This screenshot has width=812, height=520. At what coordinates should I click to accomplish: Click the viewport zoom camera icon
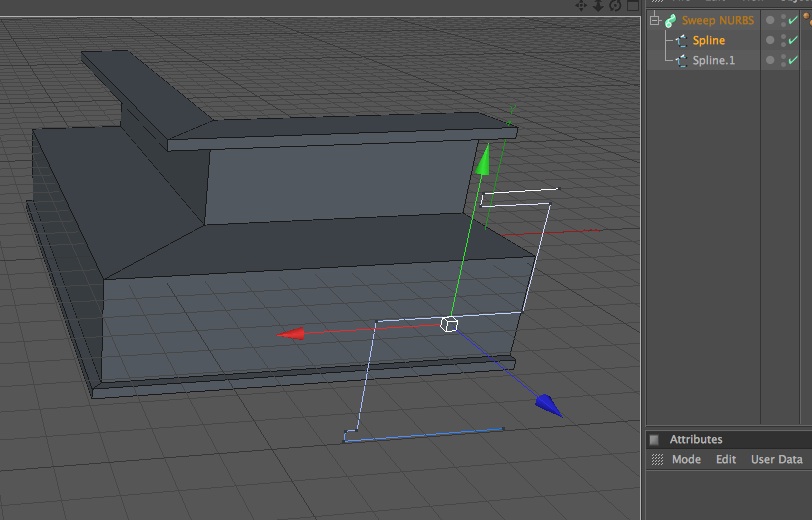[598, 5]
